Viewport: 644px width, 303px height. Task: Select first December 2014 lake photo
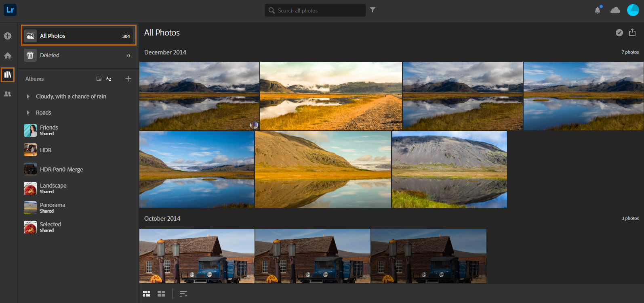199,96
